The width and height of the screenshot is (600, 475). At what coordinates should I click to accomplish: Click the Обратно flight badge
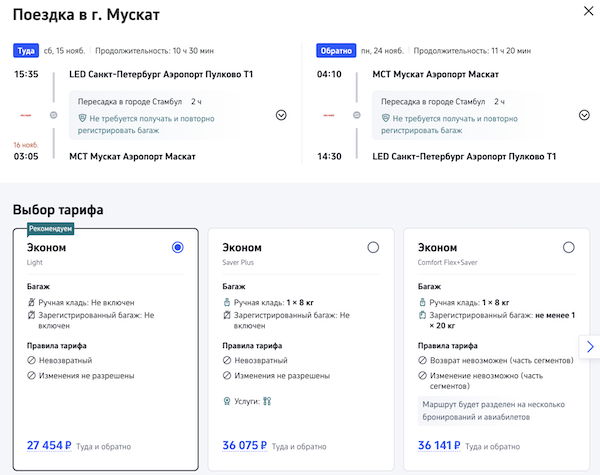[x=335, y=50]
